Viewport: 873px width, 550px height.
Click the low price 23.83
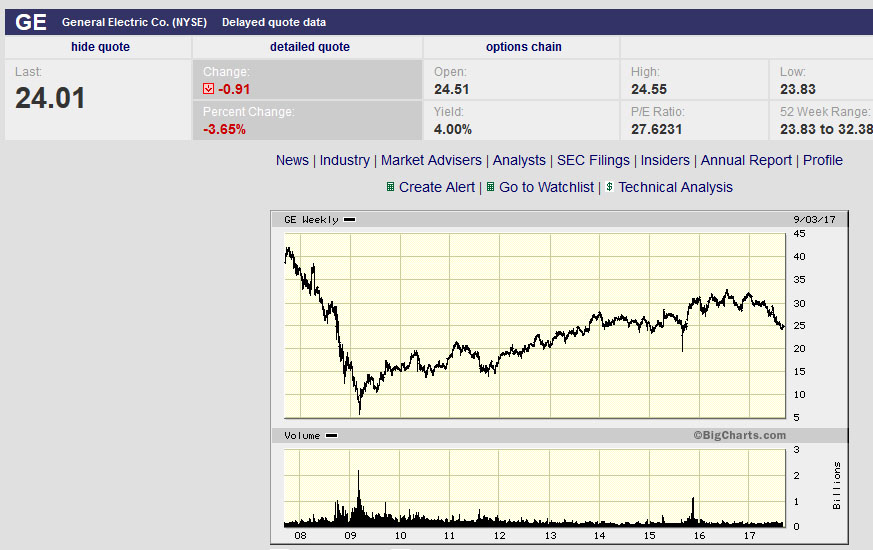click(x=798, y=89)
